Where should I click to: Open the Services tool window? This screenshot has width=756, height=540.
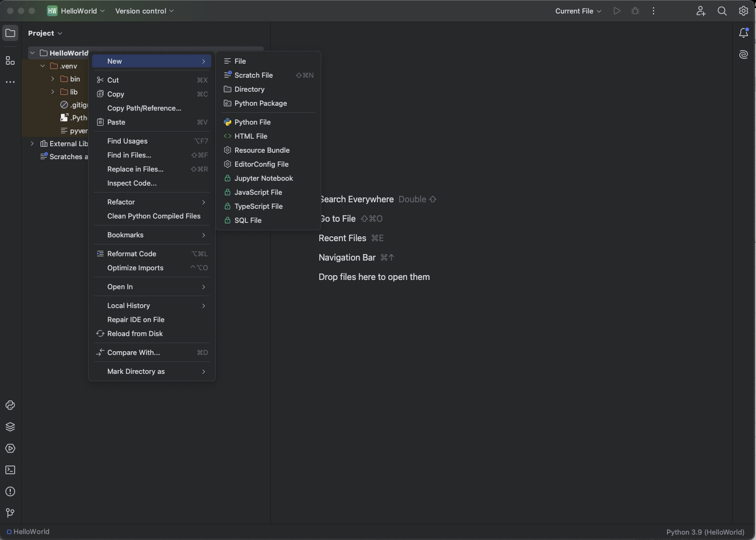(10, 448)
